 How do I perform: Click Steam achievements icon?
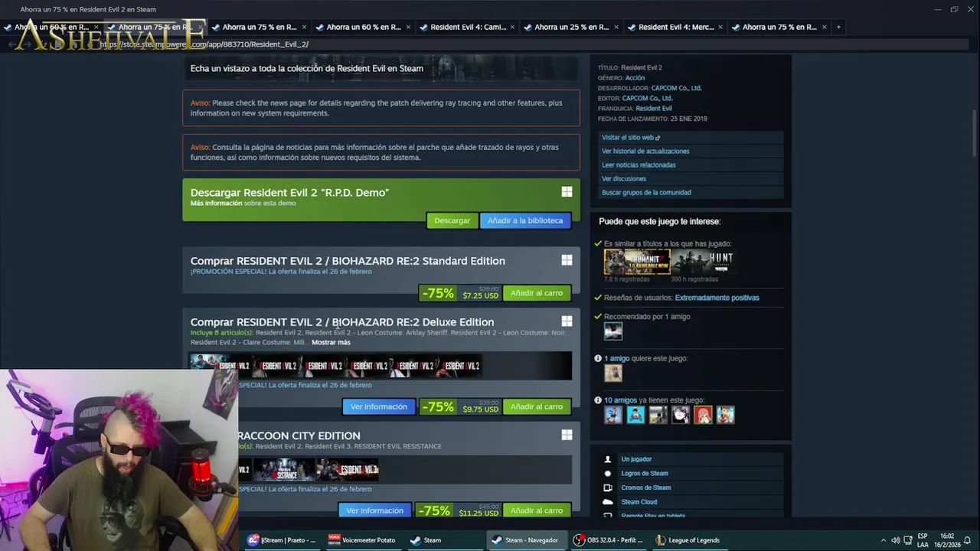(608, 474)
